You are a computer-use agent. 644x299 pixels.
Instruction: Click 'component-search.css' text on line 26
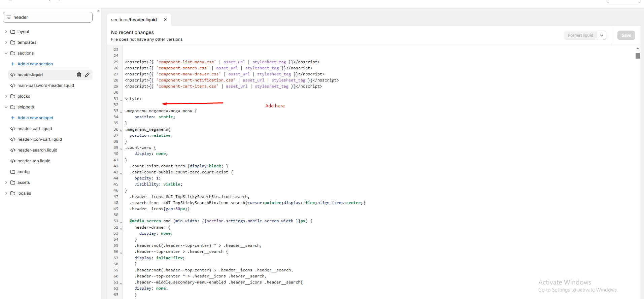pos(182,68)
